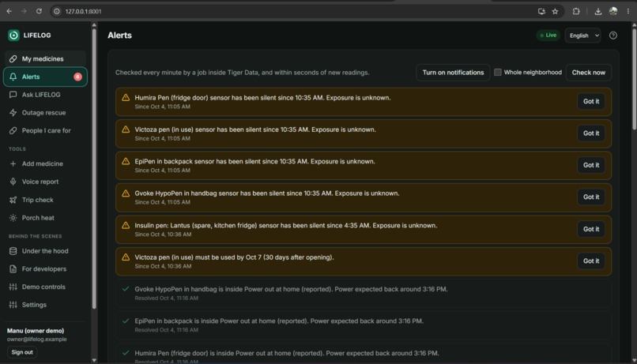Reload the page with the refresh icon

[39, 11]
